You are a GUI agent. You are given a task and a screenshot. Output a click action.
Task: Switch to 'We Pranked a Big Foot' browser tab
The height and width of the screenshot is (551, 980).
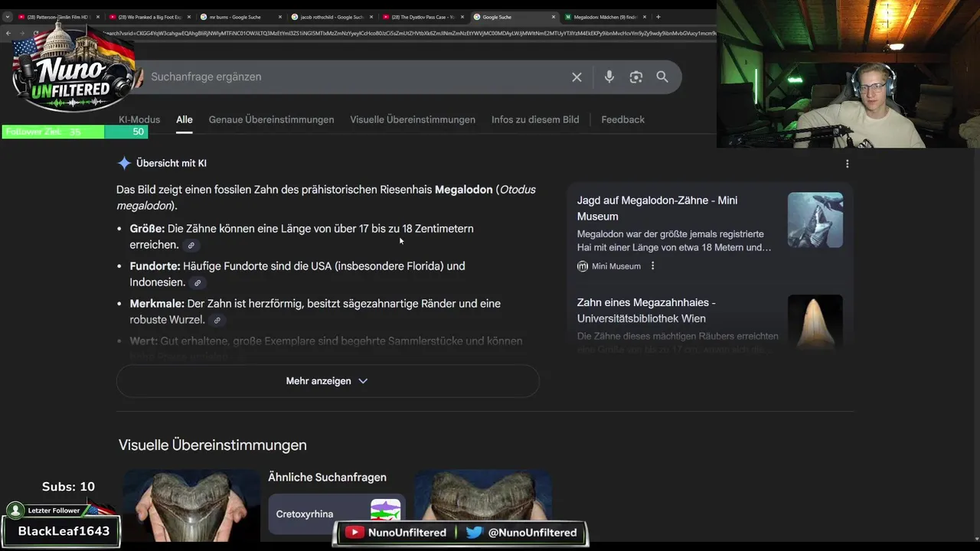point(149,17)
